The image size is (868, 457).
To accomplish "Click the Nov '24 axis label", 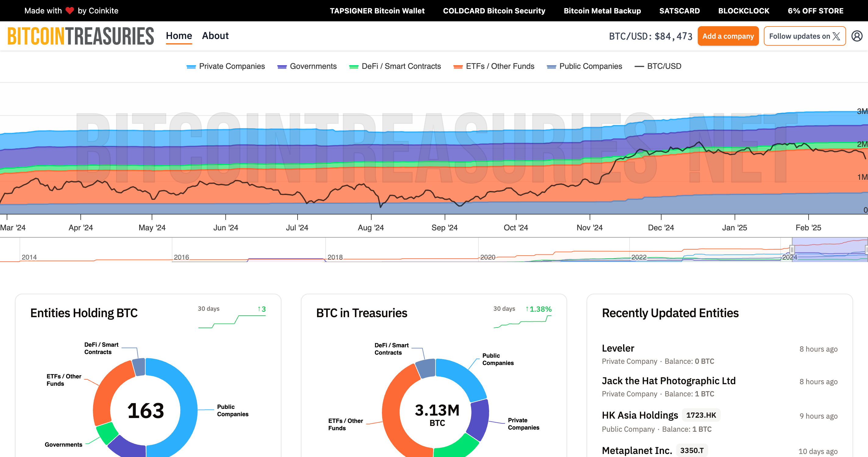I will [589, 228].
